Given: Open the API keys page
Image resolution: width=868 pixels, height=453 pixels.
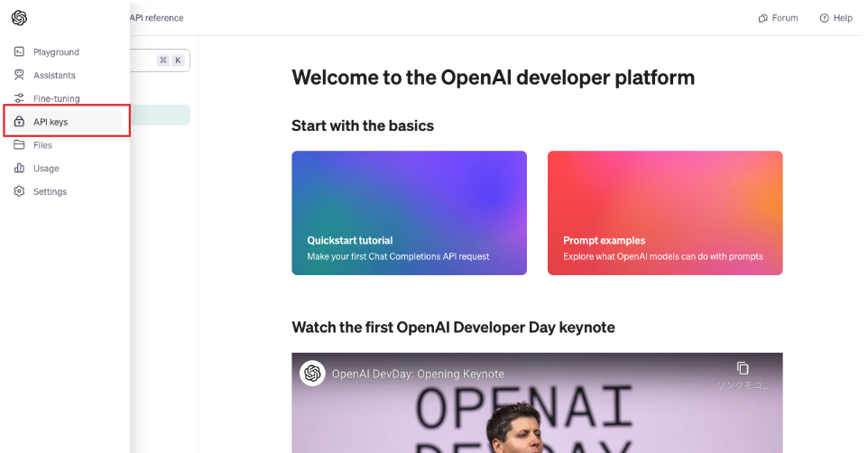Looking at the screenshot, I should (65, 121).
